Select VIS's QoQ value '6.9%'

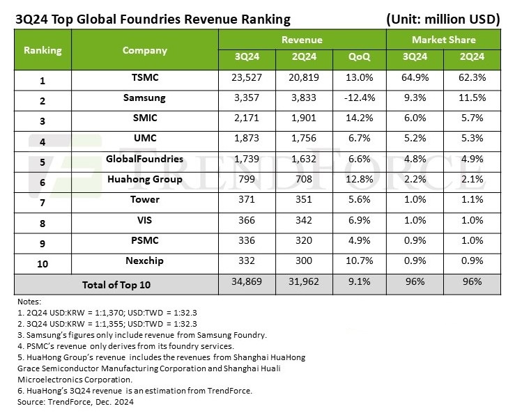[x=360, y=220]
